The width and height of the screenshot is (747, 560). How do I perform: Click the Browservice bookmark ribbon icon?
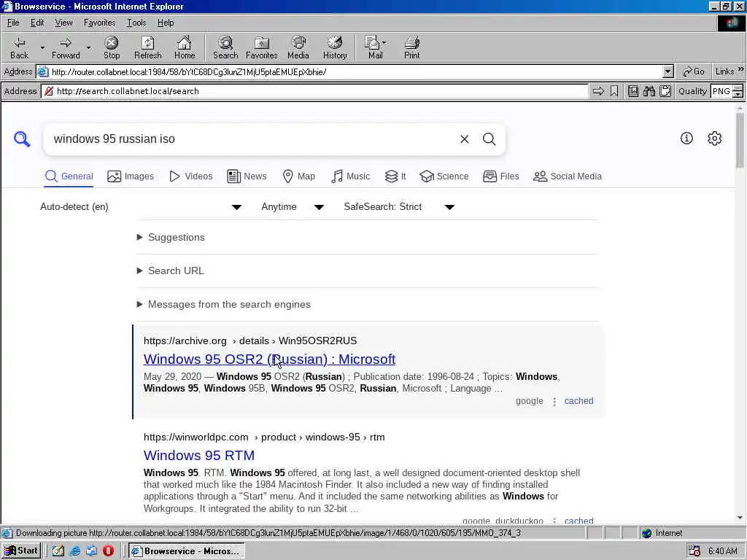pyautogui.click(x=614, y=91)
